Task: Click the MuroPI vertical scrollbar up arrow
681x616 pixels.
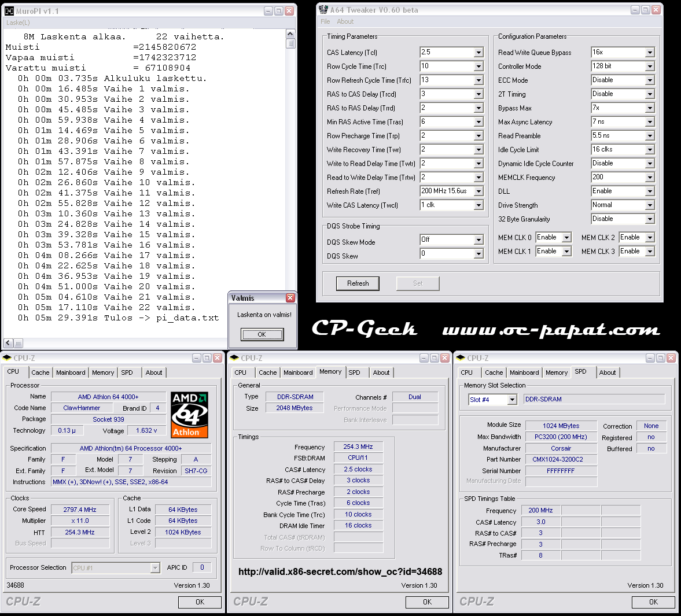Action: point(290,34)
